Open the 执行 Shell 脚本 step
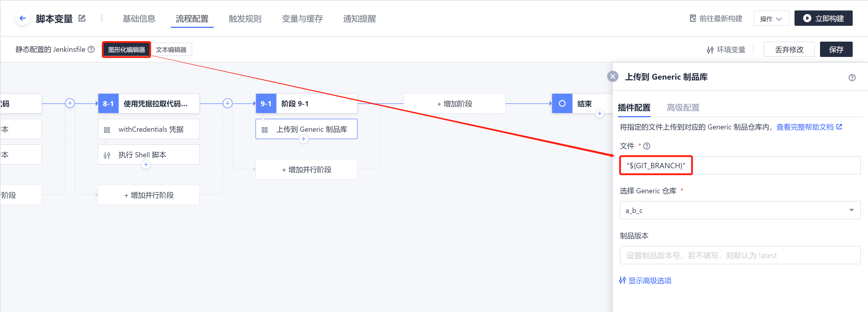 [x=149, y=155]
